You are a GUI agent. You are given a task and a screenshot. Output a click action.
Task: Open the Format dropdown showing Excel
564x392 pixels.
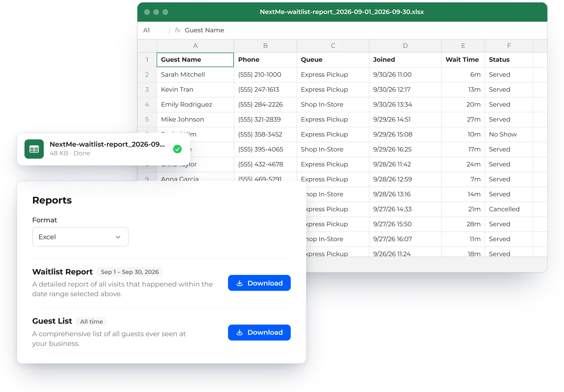[80, 237]
